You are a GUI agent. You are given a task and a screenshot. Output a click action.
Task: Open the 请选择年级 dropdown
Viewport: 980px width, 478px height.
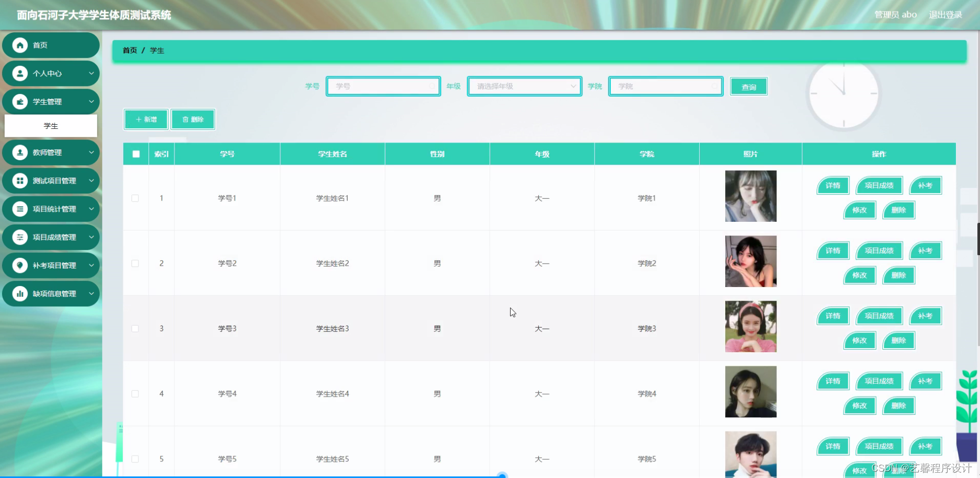pos(524,86)
